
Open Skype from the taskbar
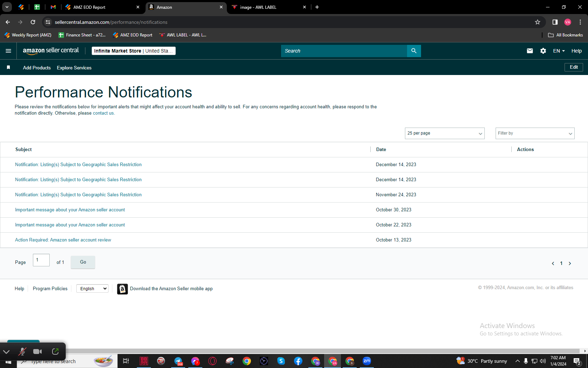point(281,361)
